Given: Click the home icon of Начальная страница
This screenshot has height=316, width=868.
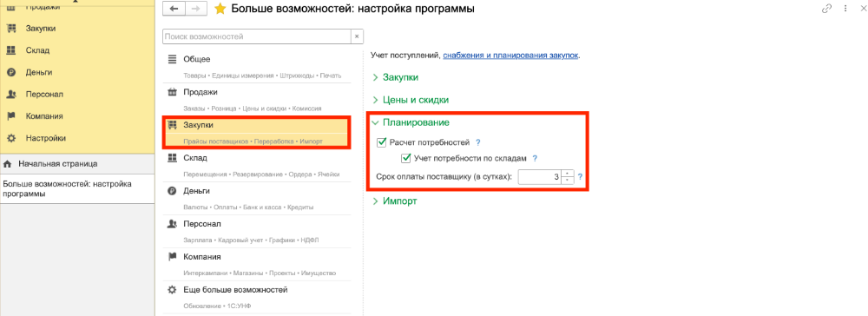Looking at the screenshot, I should (8, 164).
